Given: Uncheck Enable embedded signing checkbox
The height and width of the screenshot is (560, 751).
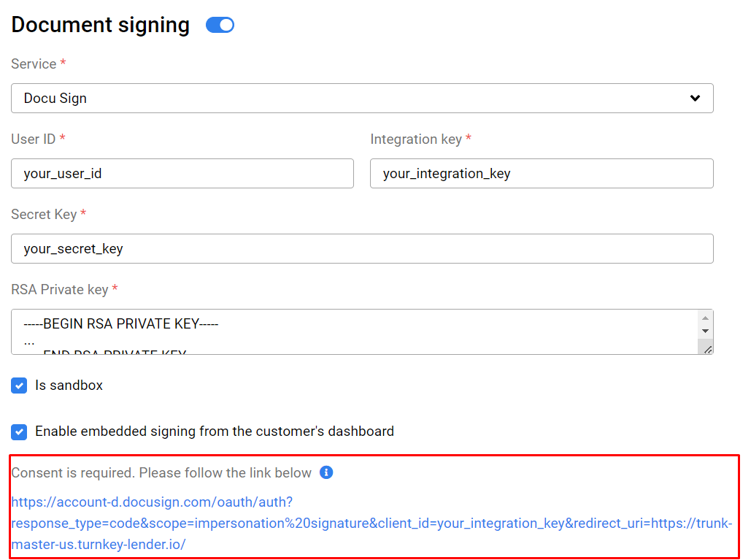Looking at the screenshot, I should pyautogui.click(x=19, y=431).
